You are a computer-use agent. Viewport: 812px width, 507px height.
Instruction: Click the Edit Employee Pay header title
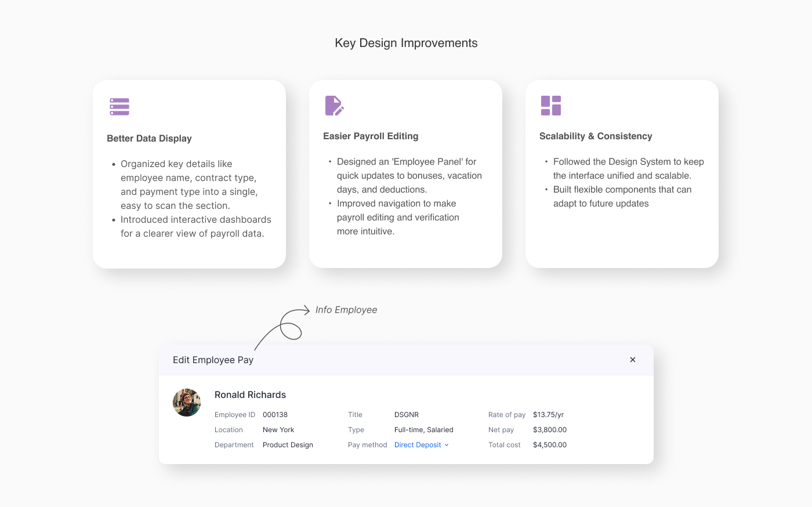coord(213,360)
